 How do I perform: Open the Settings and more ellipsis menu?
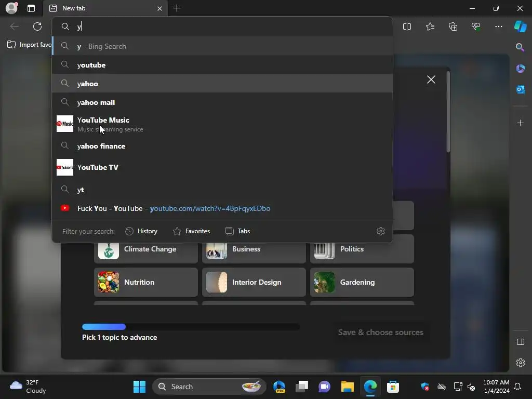(x=498, y=26)
